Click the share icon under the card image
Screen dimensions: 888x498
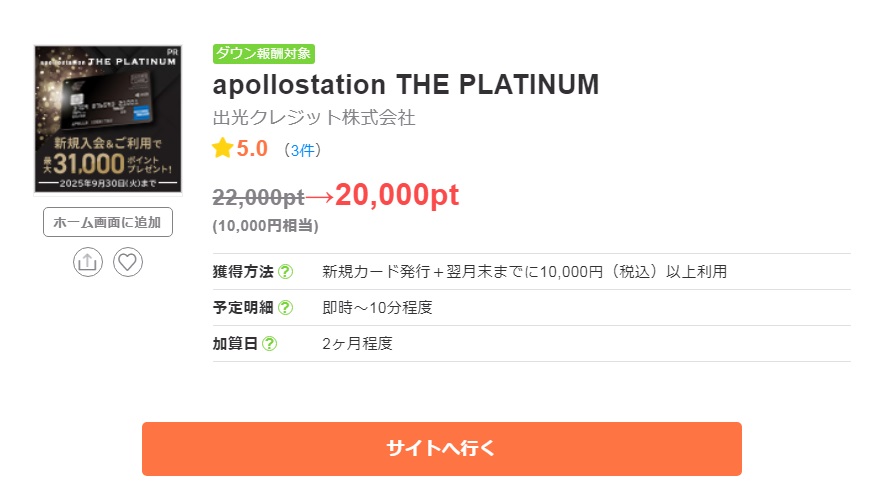coord(88,262)
